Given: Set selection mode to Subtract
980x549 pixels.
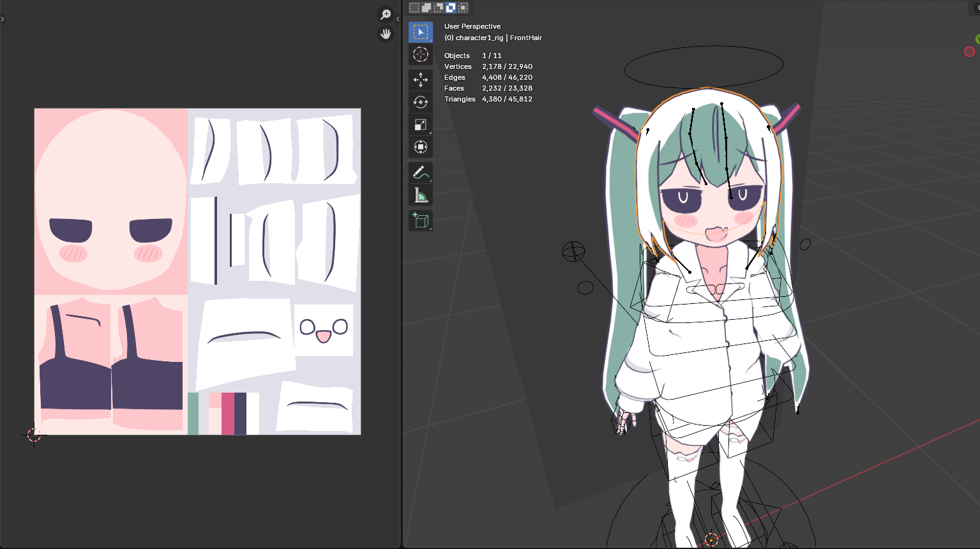Looking at the screenshot, I should (x=439, y=8).
